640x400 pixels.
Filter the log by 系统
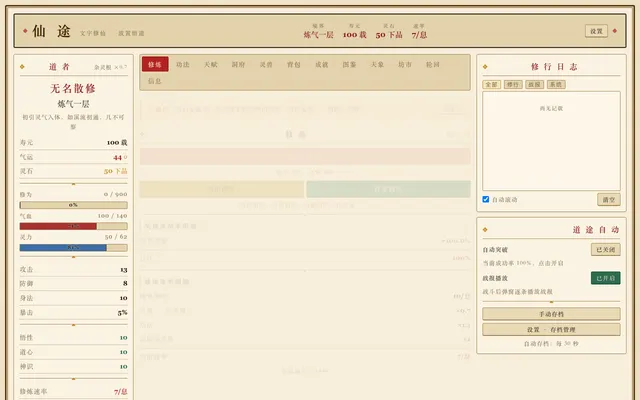pos(556,84)
